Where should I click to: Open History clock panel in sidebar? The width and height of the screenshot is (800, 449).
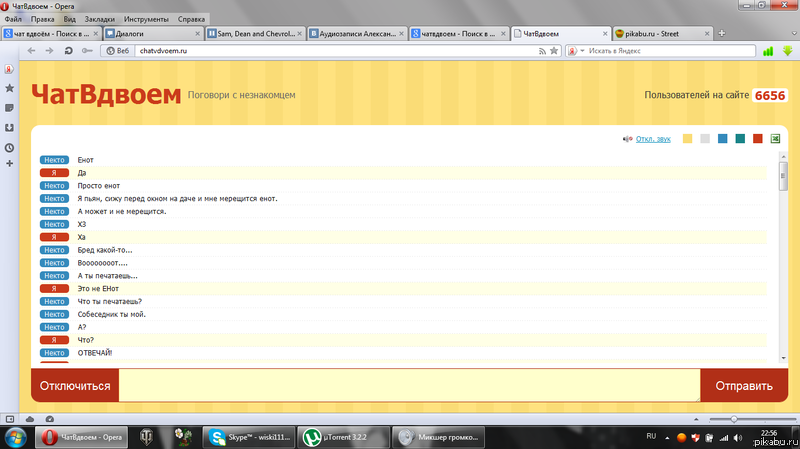9,148
